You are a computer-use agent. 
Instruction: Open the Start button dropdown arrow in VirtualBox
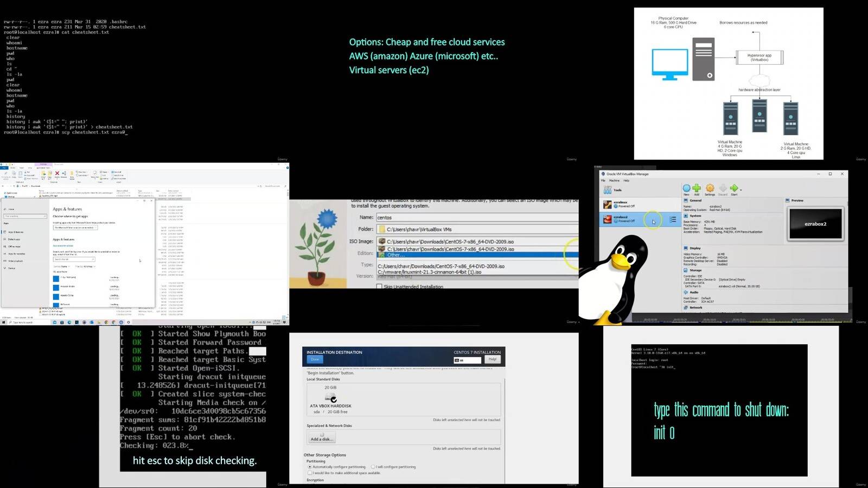741,190
